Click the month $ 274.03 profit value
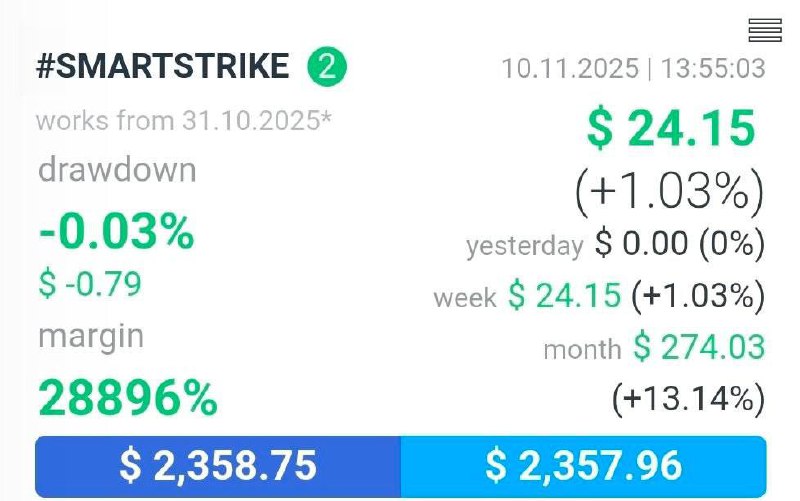The width and height of the screenshot is (800, 501). pos(699,348)
